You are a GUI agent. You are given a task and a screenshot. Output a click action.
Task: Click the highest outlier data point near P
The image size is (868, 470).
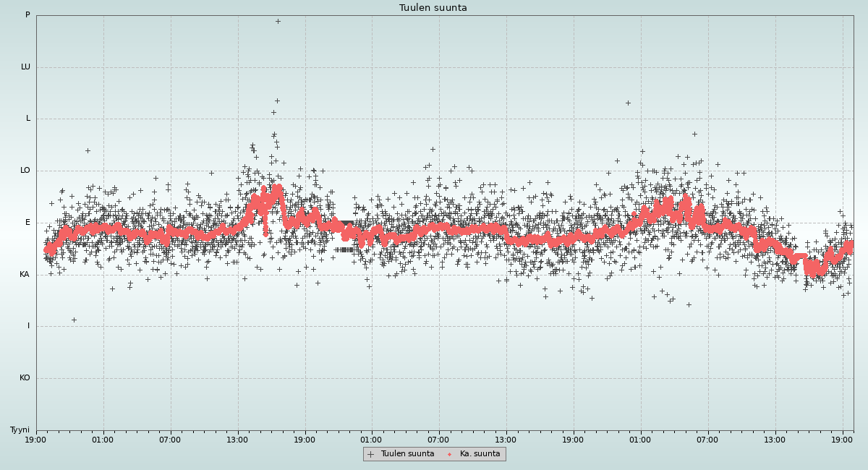coord(278,21)
